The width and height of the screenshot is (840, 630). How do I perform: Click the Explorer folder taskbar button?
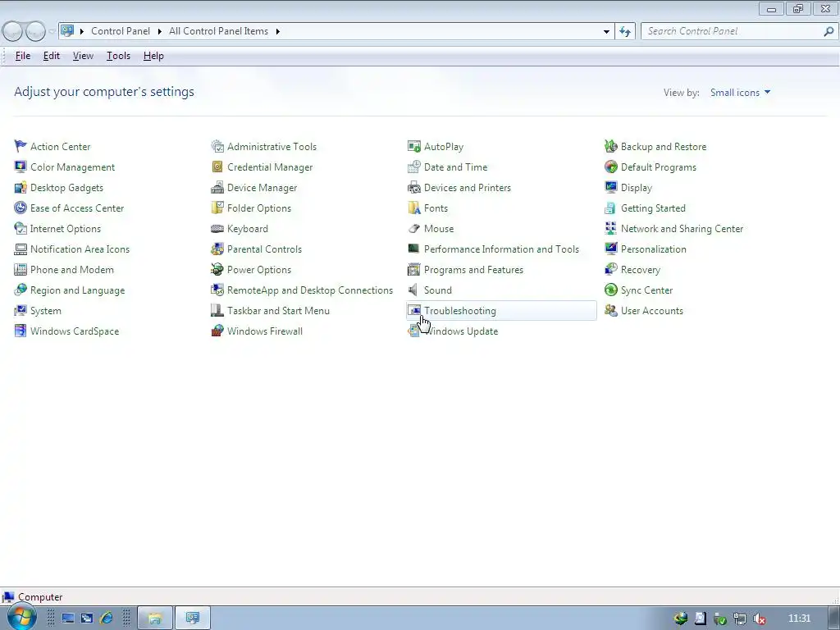pyautogui.click(x=155, y=619)
